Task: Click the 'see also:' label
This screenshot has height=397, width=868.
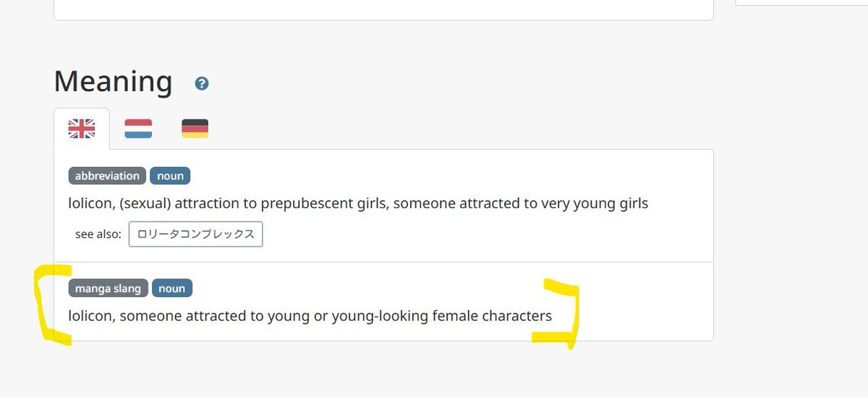Action: (x=98, y=234)
